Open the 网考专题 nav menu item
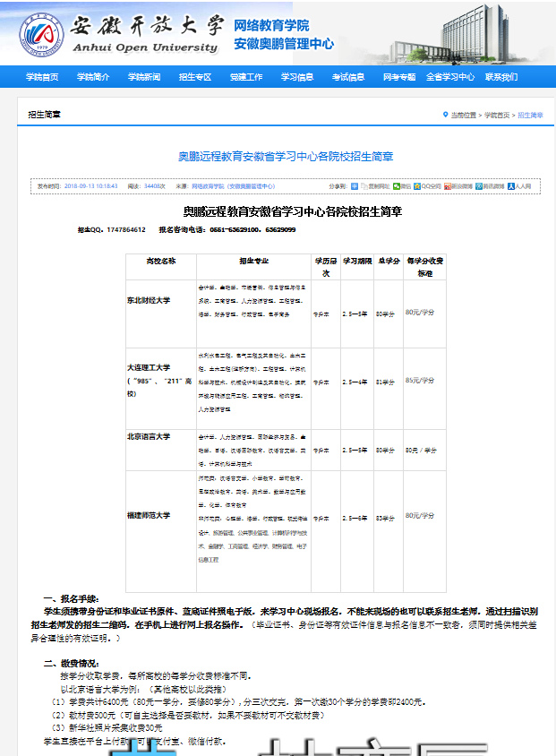556x756 pixels. pyautogui.click(x=399, y=77)
